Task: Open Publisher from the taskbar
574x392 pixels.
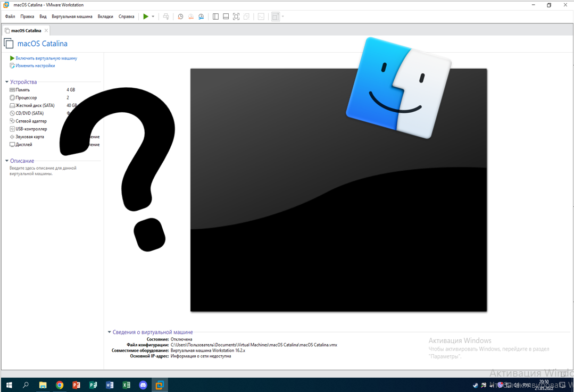Action: [x=93, y=385]
